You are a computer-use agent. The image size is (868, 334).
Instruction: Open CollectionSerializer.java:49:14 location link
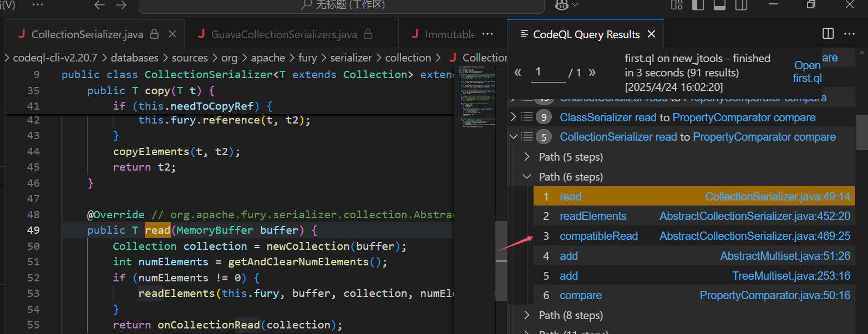(x=778, y=197)
